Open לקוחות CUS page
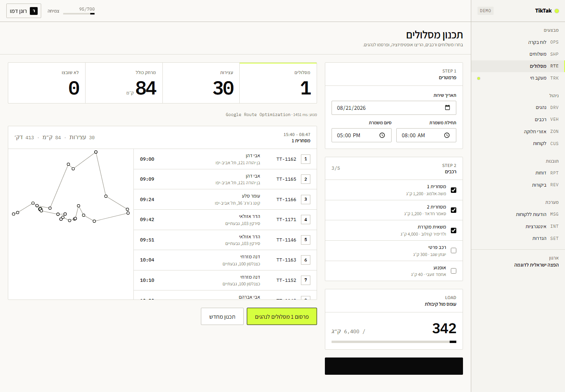This screenshot has width=565, height=392. pos(518,143)
